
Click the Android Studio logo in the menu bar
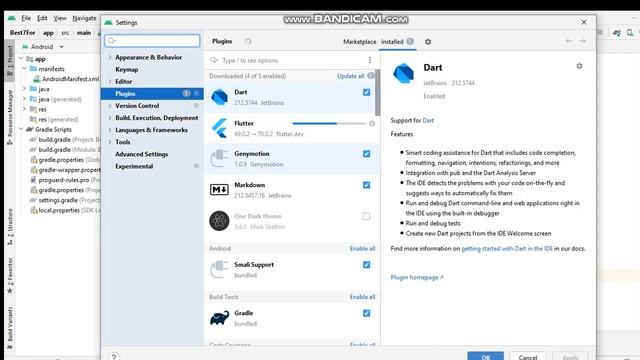point(12,18)
